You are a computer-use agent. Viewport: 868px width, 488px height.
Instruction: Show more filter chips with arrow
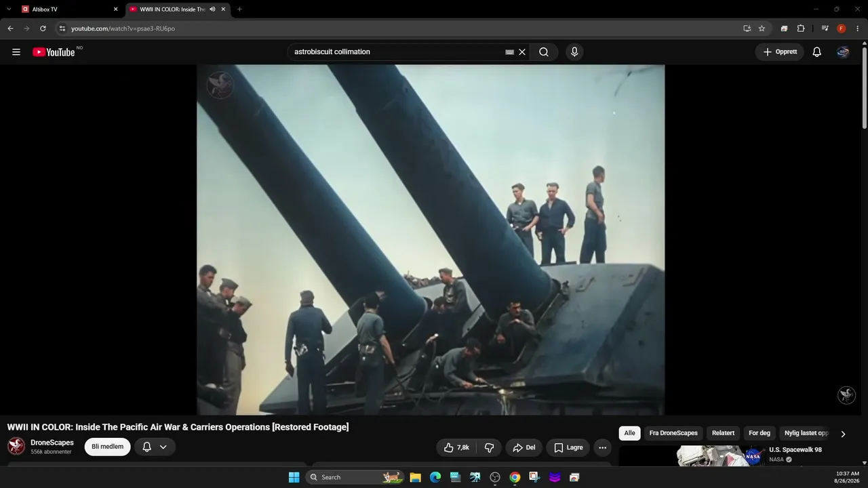tap(843, 434)
